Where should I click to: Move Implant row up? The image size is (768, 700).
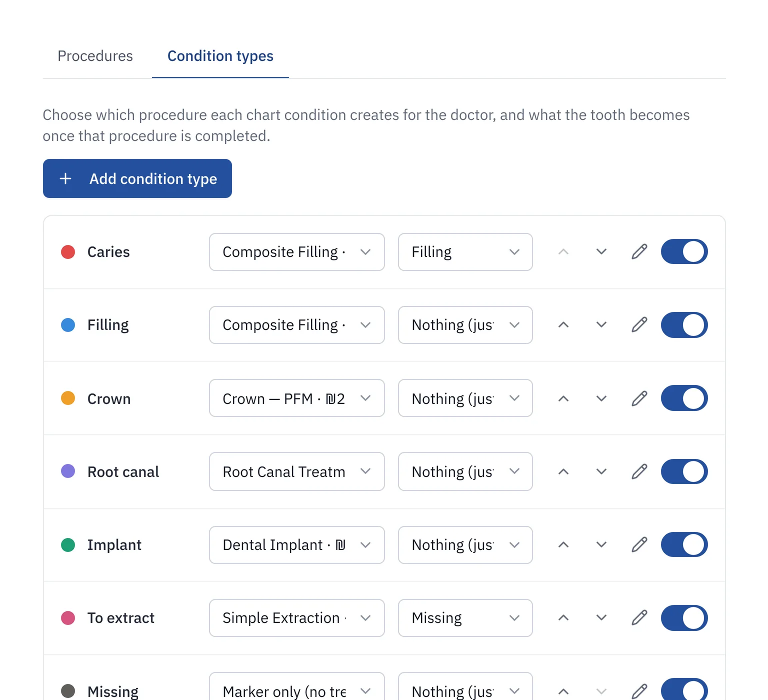pos(563,544)
